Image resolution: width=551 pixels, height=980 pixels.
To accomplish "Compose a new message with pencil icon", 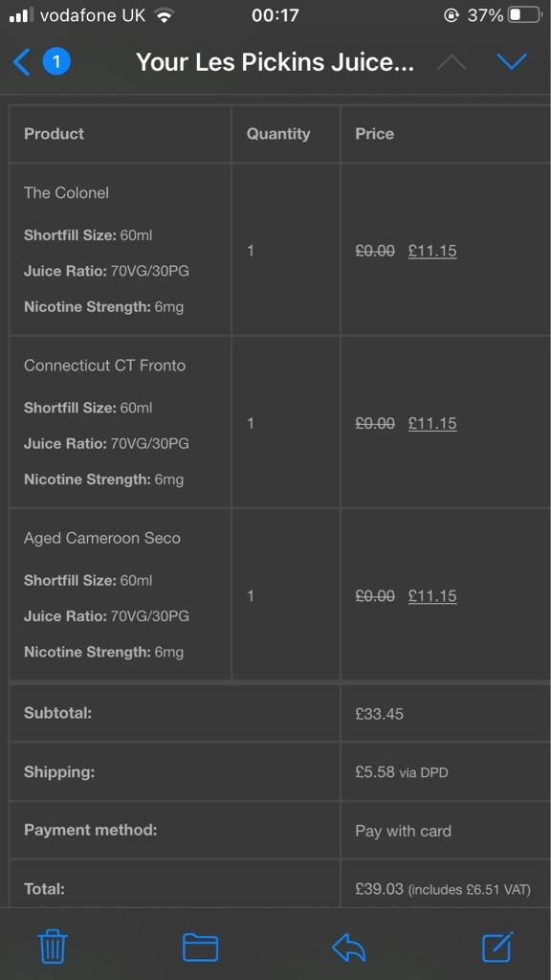I will [497, 947].
